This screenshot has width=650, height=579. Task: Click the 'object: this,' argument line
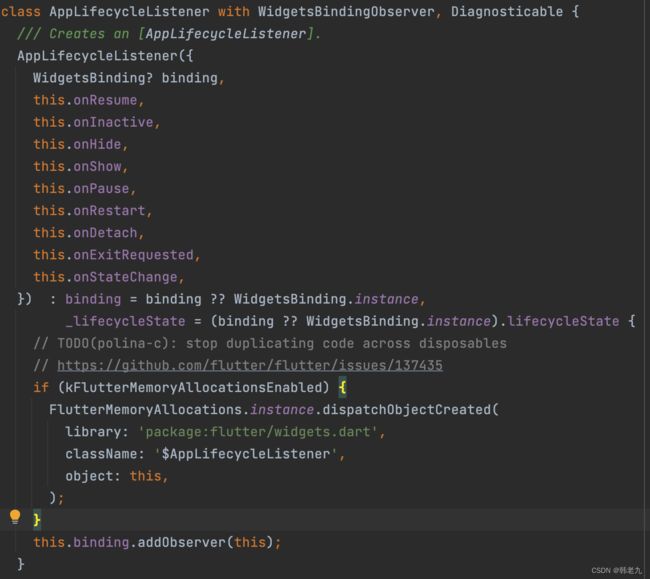point(117,476)
